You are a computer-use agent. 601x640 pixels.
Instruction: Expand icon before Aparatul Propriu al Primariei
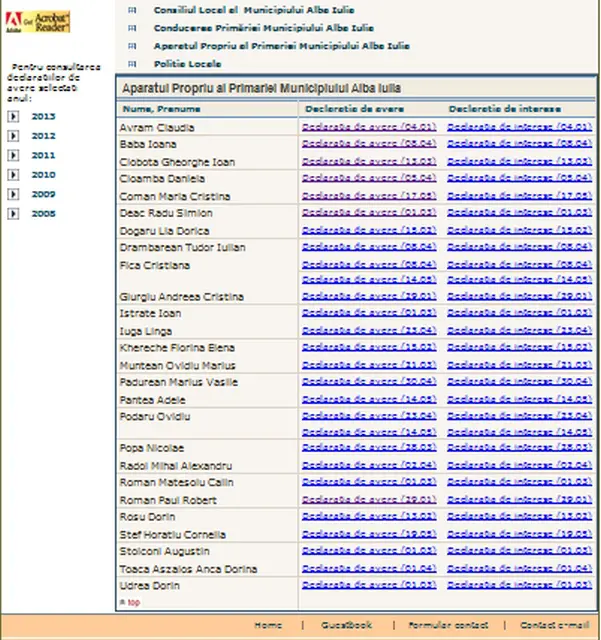[132, 46]
